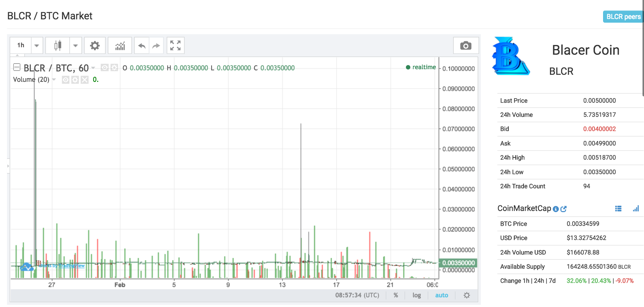Click the USD Price $13.32754262
Screen dimensions: 644x307
coord(586,238)
